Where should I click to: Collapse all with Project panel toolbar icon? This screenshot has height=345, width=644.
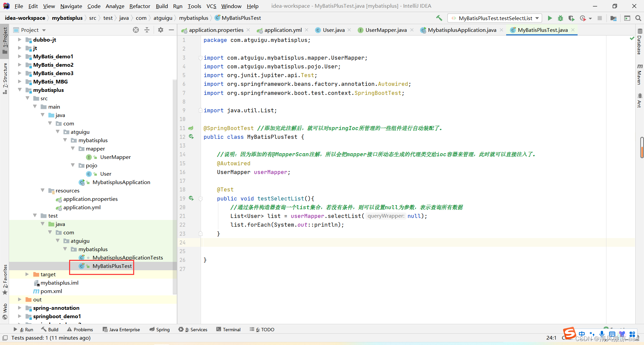147,30
